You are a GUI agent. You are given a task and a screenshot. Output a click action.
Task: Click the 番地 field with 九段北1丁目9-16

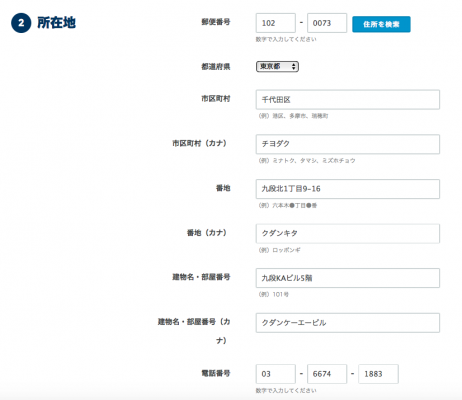pyautogui.click(x=348, y=189)
